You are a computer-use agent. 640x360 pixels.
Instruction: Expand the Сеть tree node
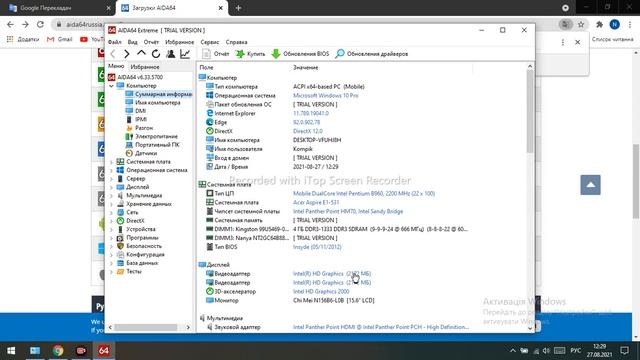pyautogui.click(x=111, y=213)
